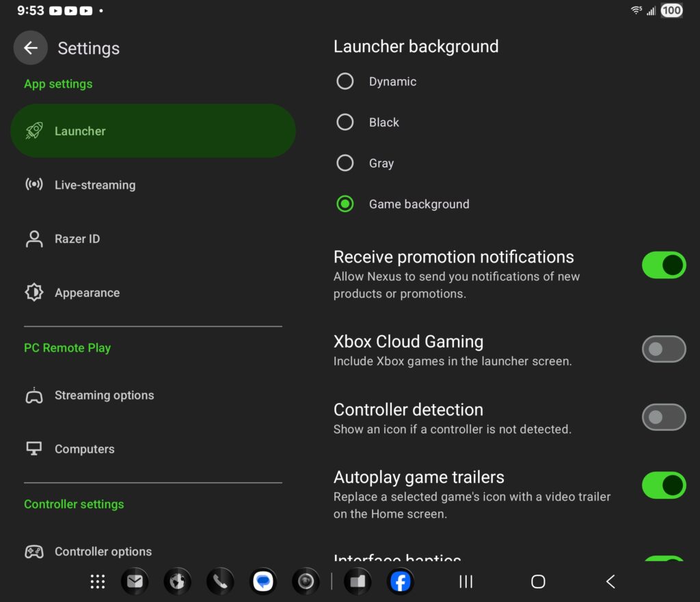700x602 pixels.
Task: Open the app drawer grid icon
Action: (97, 581)
